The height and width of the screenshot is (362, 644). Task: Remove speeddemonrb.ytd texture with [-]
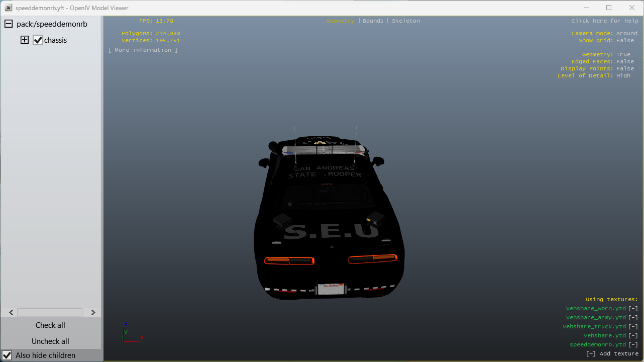point(633,345)
